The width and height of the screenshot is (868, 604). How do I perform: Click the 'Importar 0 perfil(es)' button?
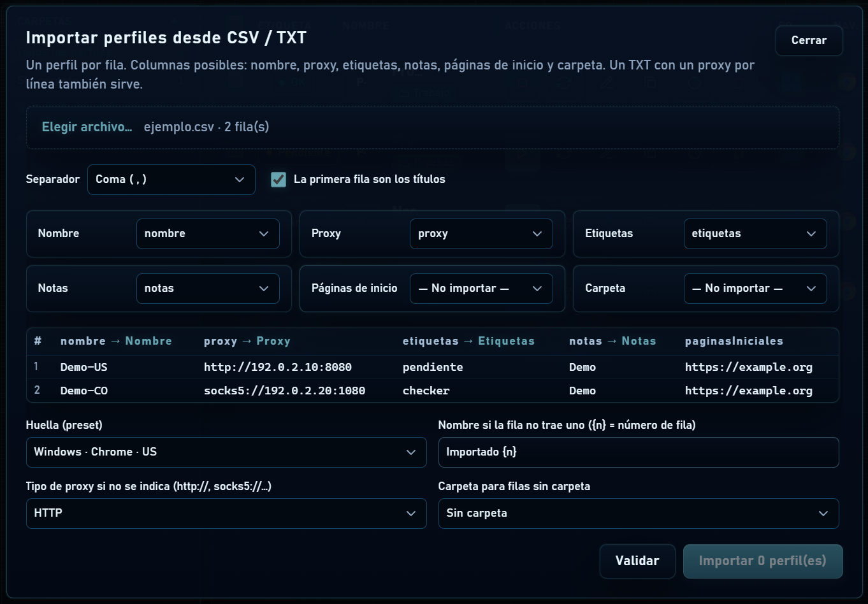click(x=763, y=561)
